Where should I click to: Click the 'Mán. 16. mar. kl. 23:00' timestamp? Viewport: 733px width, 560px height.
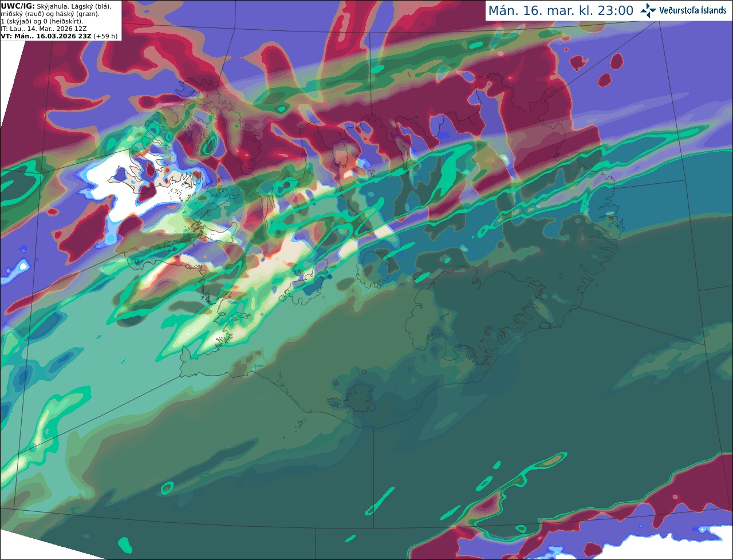[x=561, y=10]
